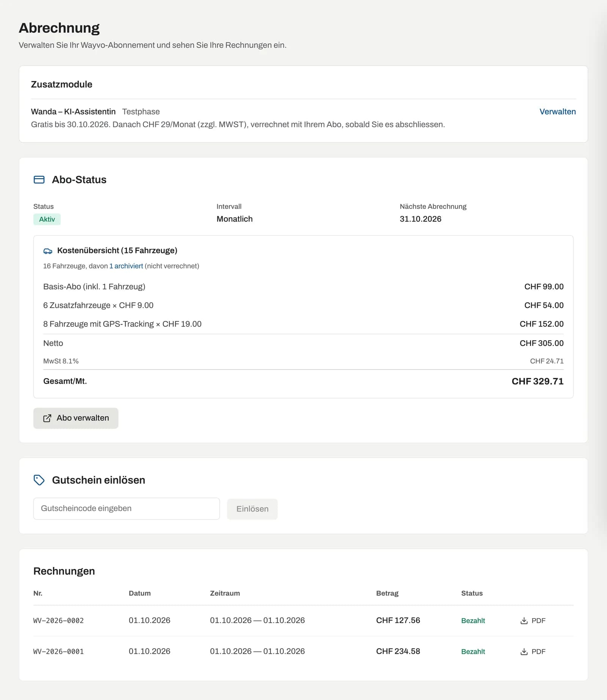The height and width of the screenshot is (700, 607).
Task: Click '6 Zusatzfahrzeuge × CHF 9.00' line
Action: [x=98, y=305]
